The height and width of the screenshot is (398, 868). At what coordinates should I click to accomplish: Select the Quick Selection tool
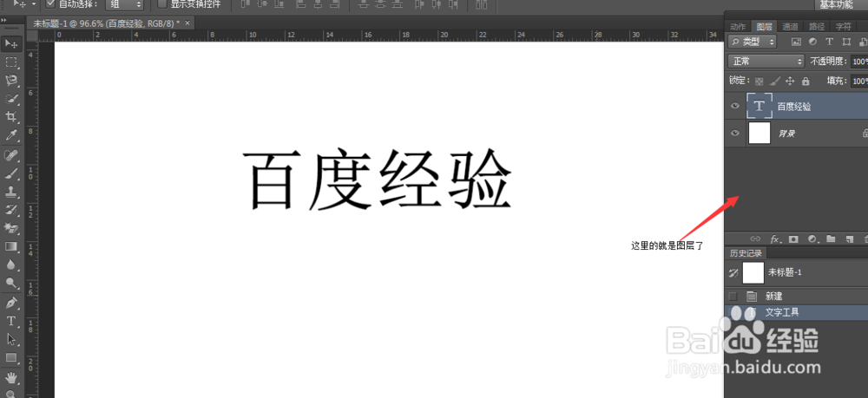[11, 99]
